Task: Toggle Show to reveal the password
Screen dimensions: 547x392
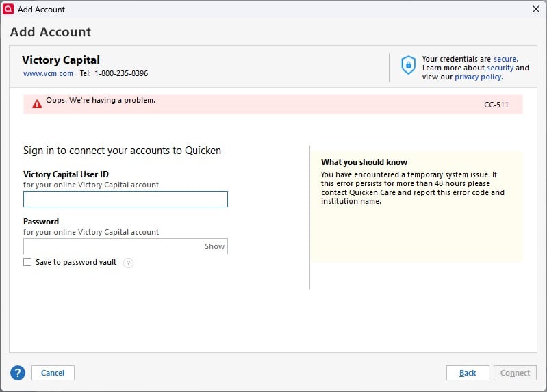Action: pyautogui.click(x=214, y=246)
